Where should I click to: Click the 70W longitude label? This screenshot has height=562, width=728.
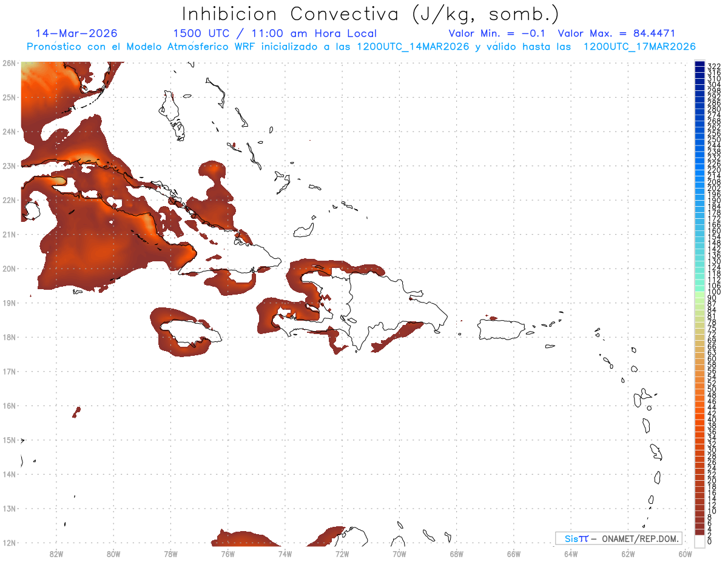click(399, 553)
